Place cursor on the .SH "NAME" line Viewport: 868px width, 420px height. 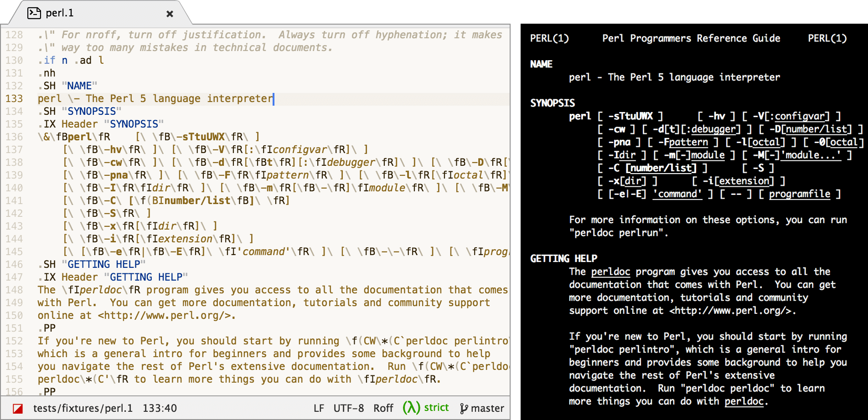point(67,86)
